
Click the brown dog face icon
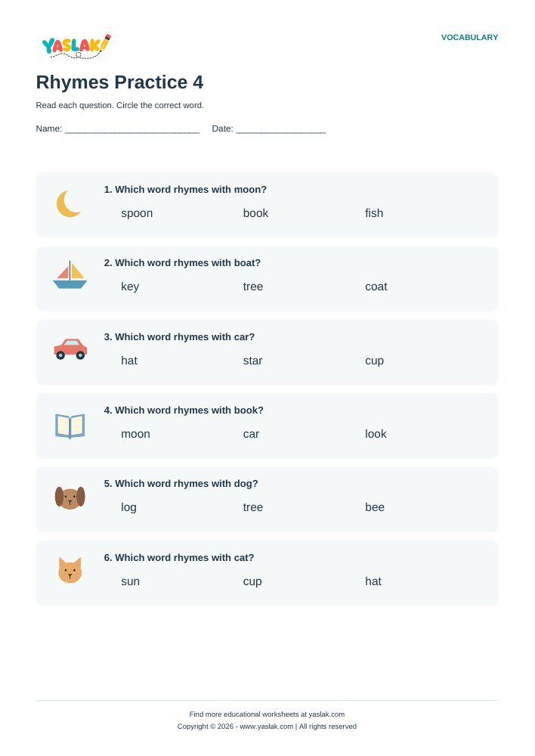pos(70,498)
